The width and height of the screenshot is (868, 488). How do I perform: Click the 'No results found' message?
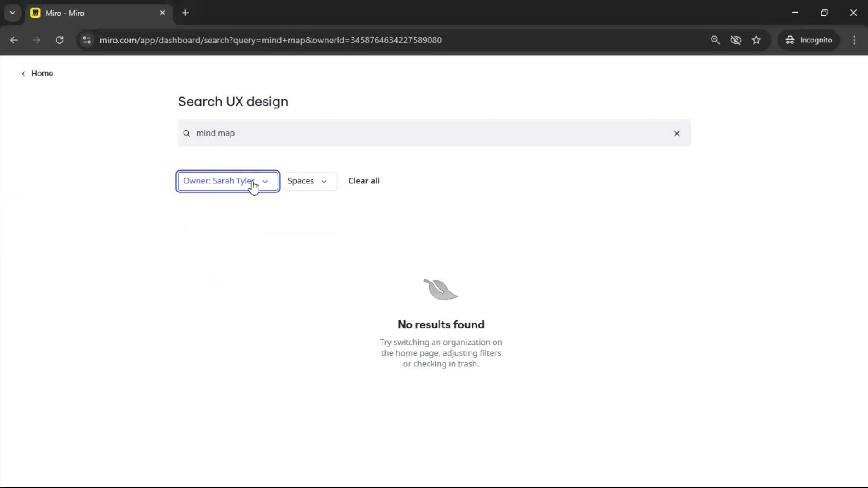(x=441, y=324)
